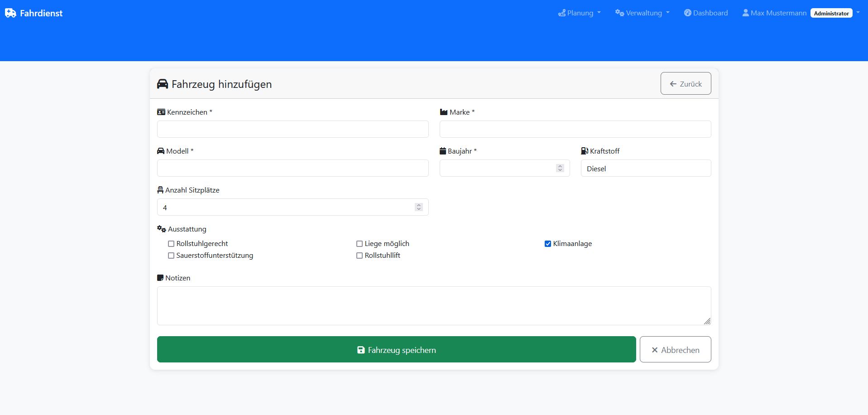Open the Planung dropdown menu
This screenshot has width=868, height=415.
pyautogui.click(x=579, y=13)
